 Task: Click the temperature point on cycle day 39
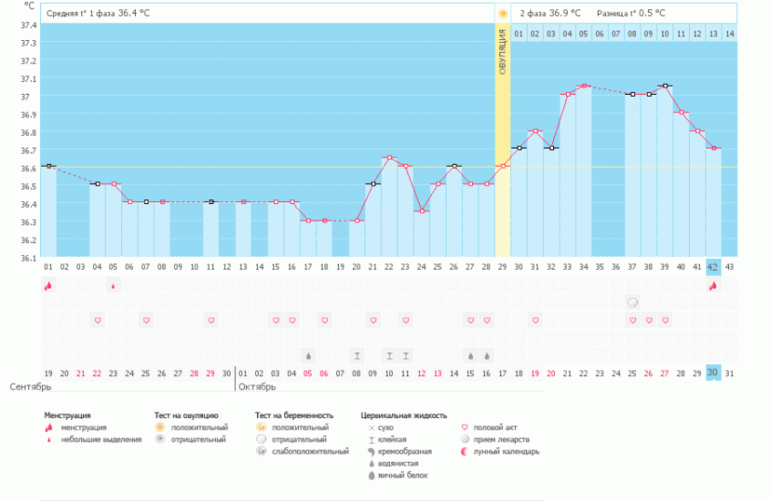click(665, 85)
